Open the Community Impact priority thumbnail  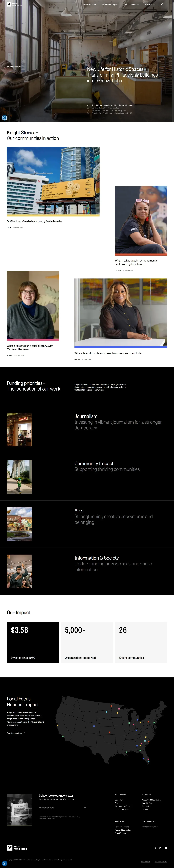pos(20,477)
